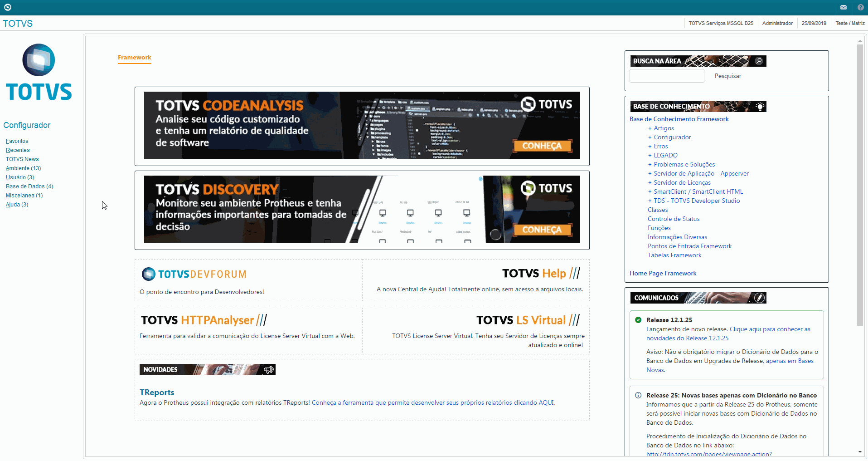
Task: Click the TOTVS DevForum circle logo
Action: [149, 274]
